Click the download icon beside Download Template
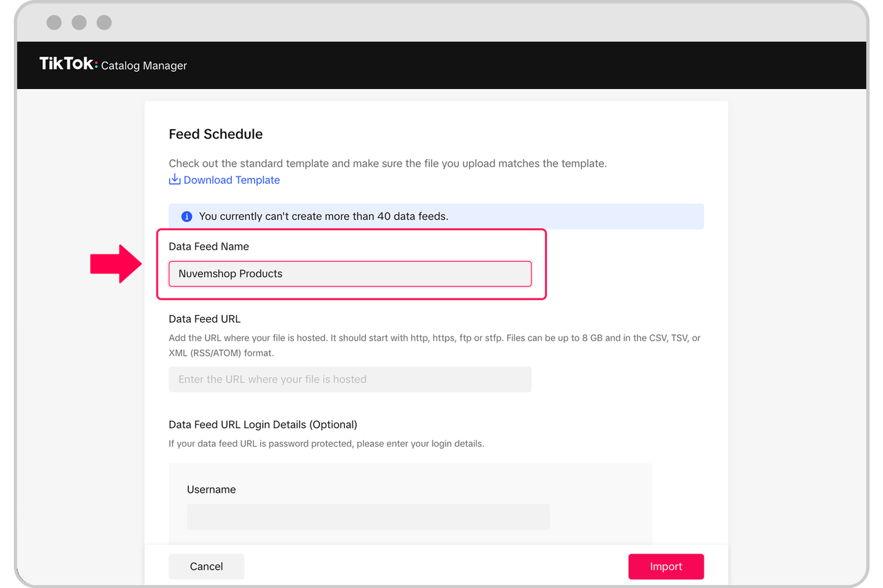The width and height of the screenshot is (883, 588). 175,180
